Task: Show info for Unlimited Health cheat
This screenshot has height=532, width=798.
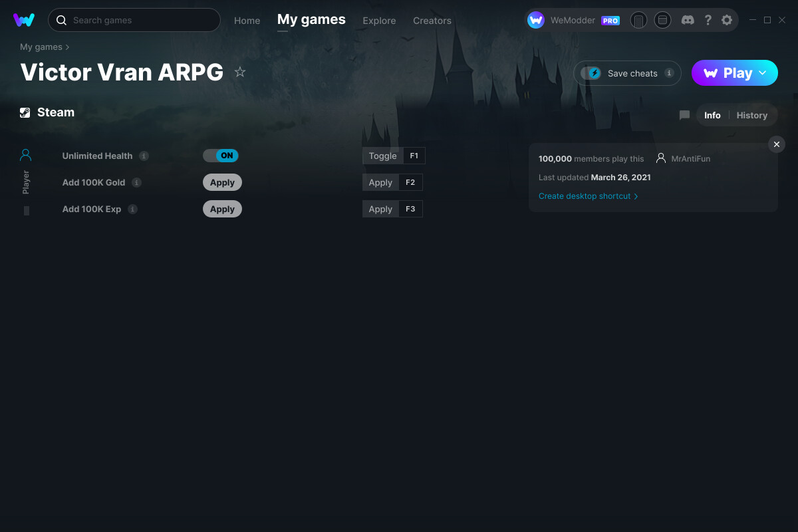Action: pyautogui.click(x=144, y=156)
